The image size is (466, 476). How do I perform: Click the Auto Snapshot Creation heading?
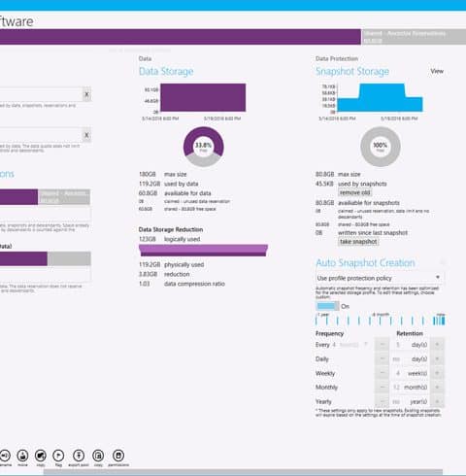click(x=365, y=262)
